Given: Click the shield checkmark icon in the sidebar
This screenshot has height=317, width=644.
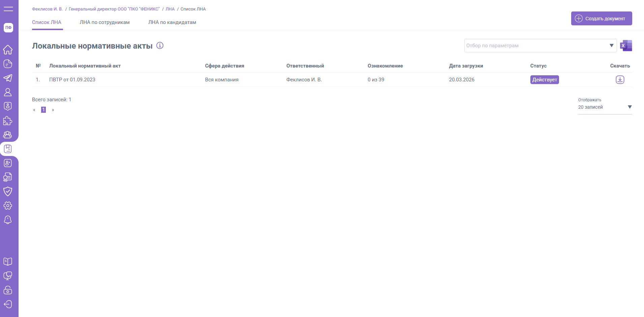Looking at the screenshot, I should (x=8, y=191).
